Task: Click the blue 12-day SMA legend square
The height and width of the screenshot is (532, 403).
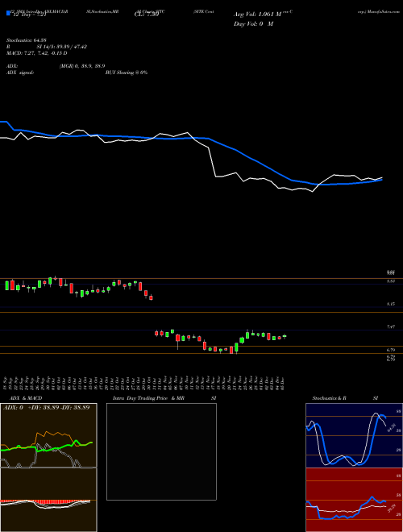Action: point(8,13)
